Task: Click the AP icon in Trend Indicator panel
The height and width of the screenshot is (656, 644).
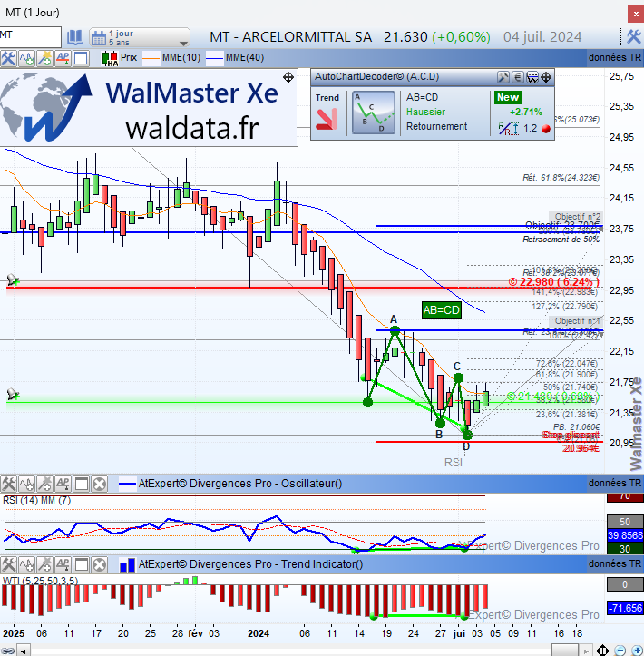Action: [x=63, y=564]
